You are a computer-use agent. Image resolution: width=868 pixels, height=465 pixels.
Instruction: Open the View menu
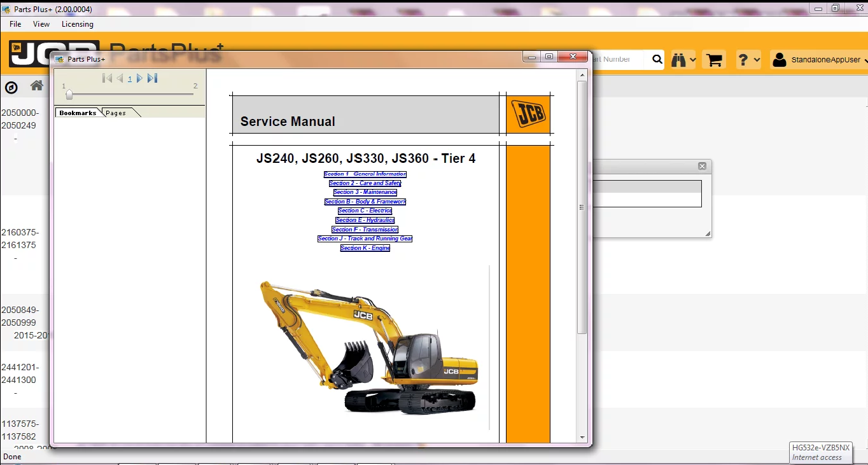[41, 24]
